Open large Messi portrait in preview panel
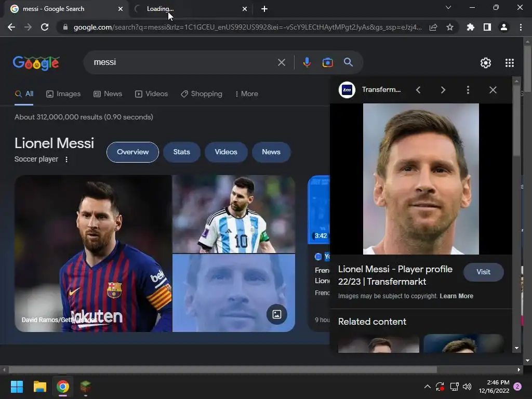This screenshot has width=532, height=399. coord(421,179)
